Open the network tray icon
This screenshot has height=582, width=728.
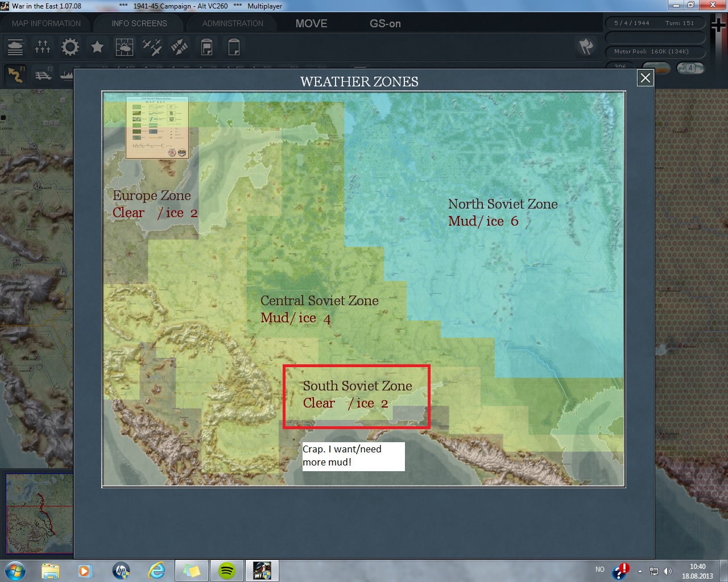[x=654, y=571]
